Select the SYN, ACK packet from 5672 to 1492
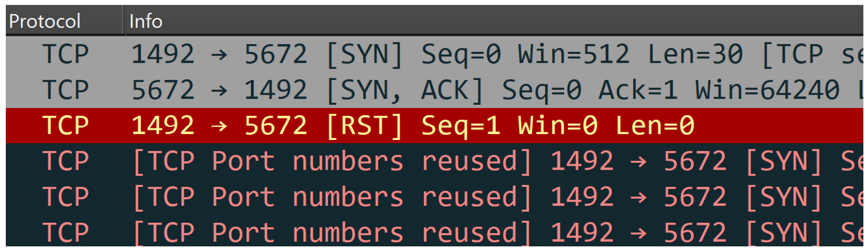Image resolution: width=868 pixels, height=251 pixels. point(435,90)
